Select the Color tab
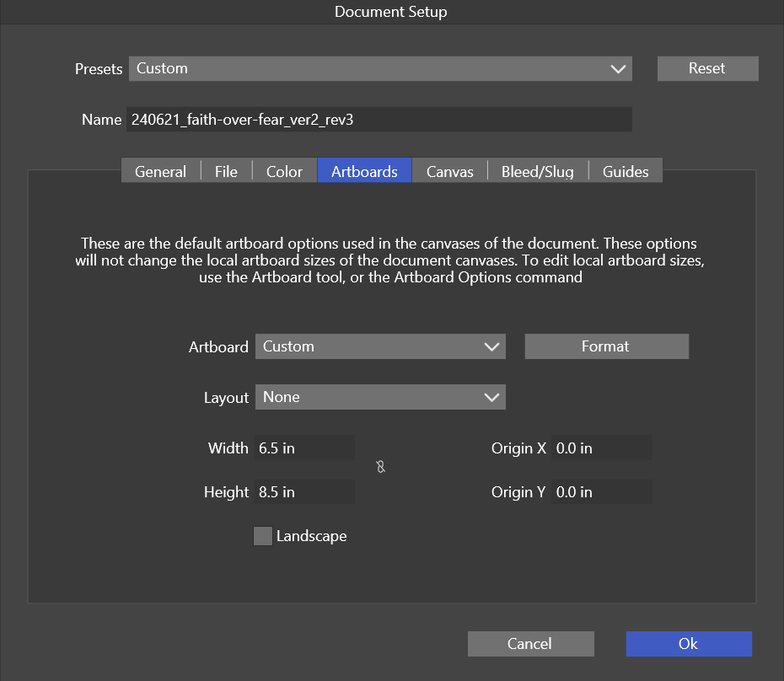 click(284, 171)
